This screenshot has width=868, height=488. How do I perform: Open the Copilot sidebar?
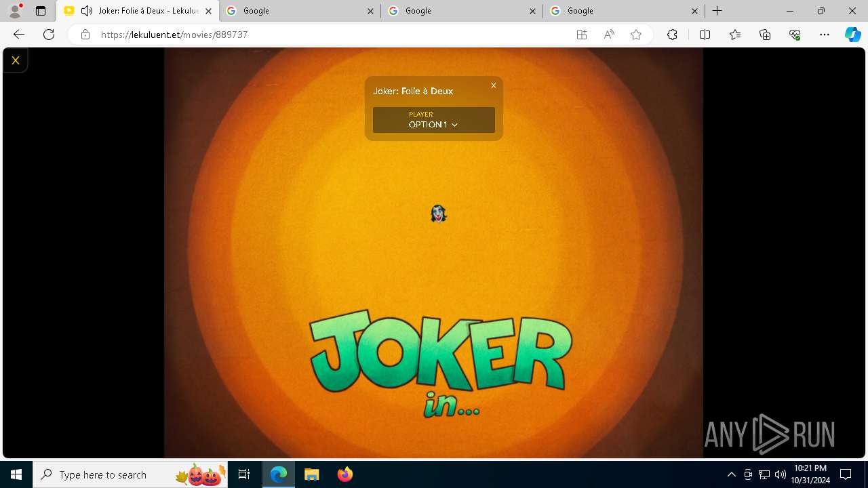852,35
